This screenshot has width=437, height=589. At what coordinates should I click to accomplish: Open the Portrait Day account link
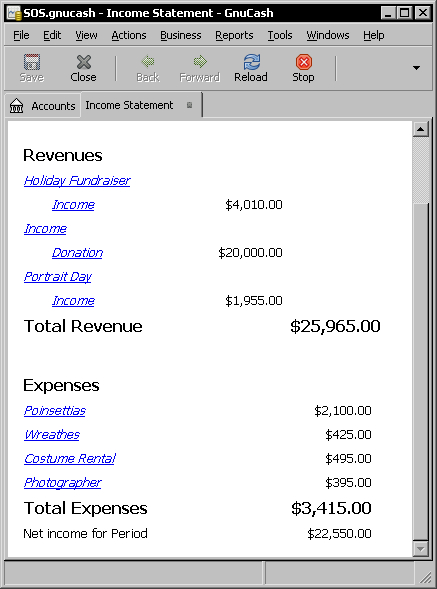point(57,277)
